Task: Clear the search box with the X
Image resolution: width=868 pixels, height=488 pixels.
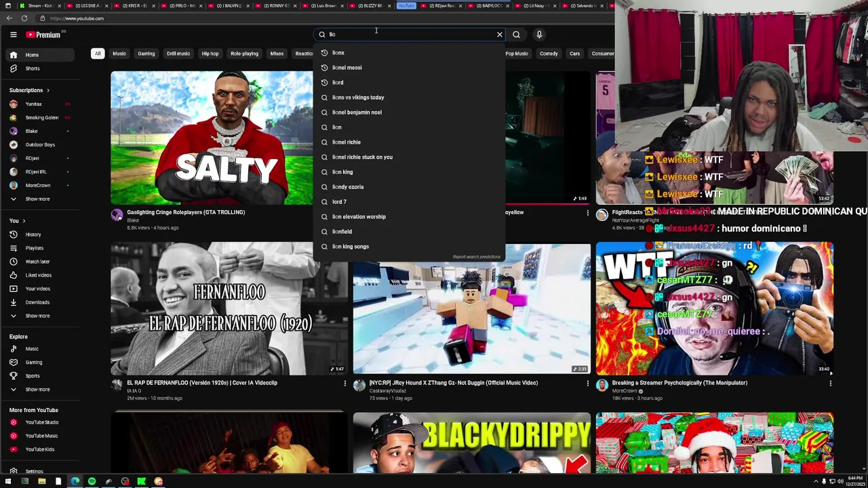Action: [x=500, y=35]
